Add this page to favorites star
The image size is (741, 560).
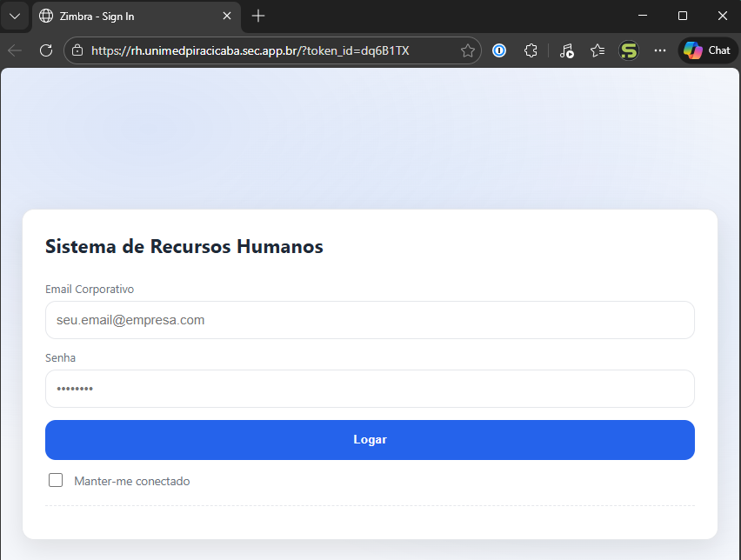pyautogui.click(x=467, y=50)
